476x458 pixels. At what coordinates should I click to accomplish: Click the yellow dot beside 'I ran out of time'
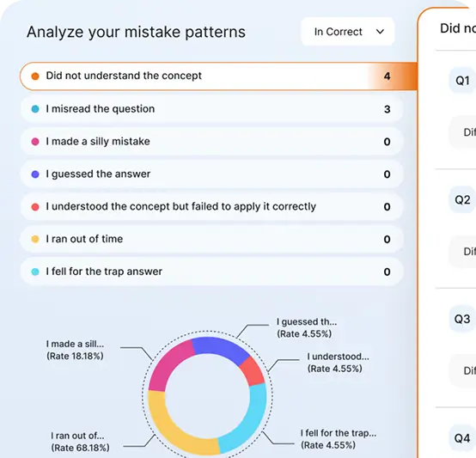tap(35, 239)
